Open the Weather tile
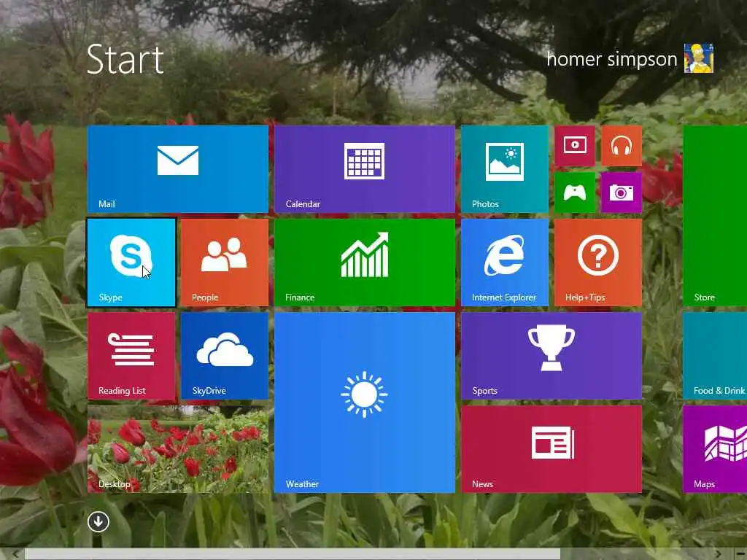This screenshot has height=560, width=747. click(x=365, y=402)
